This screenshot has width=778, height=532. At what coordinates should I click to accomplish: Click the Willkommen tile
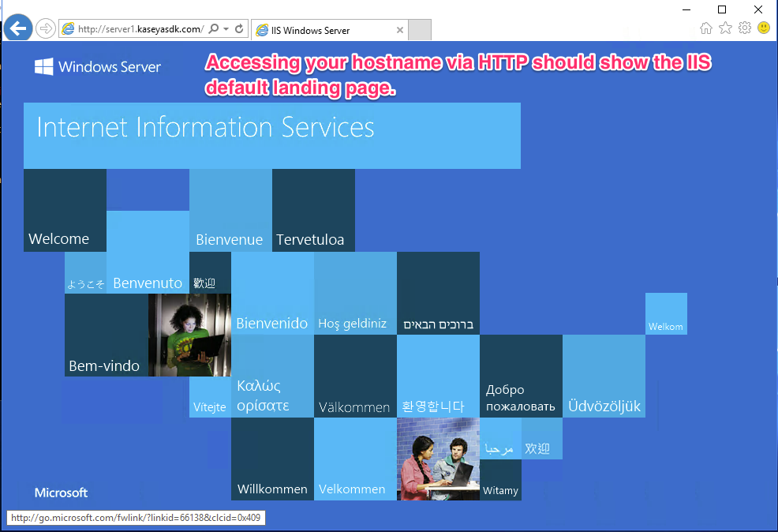(x=272, y=459)
